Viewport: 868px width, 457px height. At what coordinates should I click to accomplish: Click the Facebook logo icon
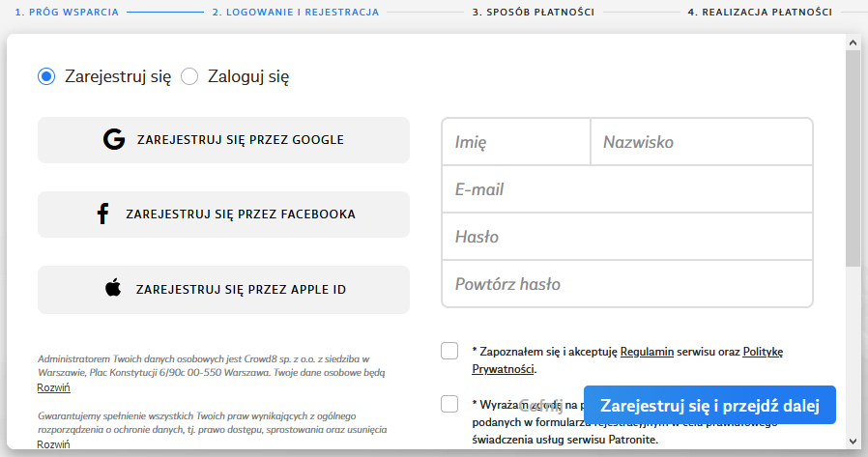point(102,214)
